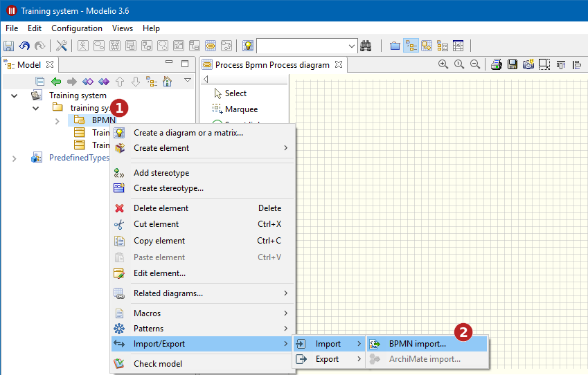Collapse all nodes in Model browser
Image resolution: width=588 pixels, height=375 pixels.
click(39, 81)
